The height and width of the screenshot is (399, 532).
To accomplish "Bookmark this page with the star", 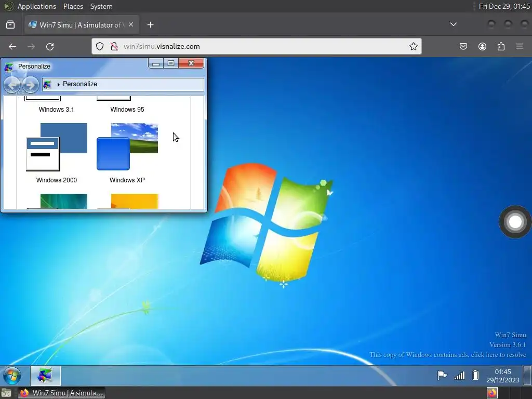I will [413, 46].
